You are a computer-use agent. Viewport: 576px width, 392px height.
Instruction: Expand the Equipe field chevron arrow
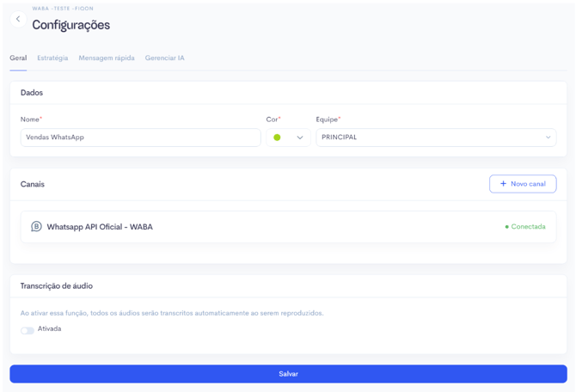point(548,138)
